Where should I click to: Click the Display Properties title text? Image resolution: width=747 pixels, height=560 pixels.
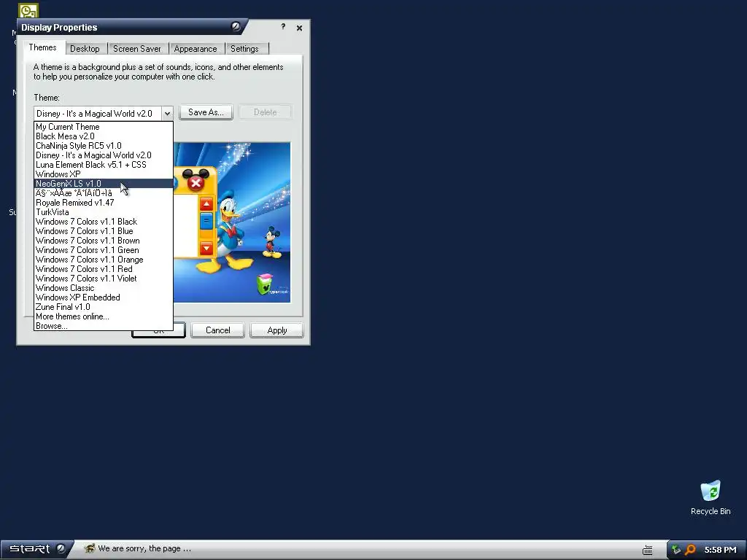[59, 28]
